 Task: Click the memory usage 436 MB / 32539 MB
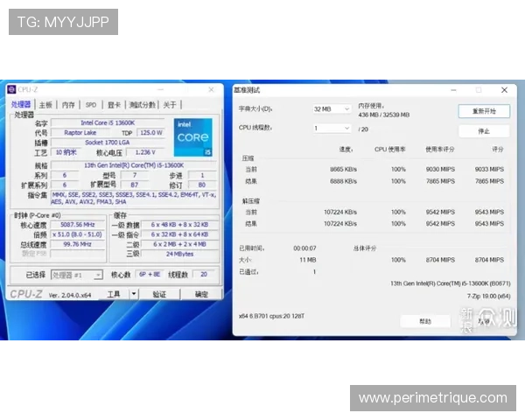coord(384,115)
